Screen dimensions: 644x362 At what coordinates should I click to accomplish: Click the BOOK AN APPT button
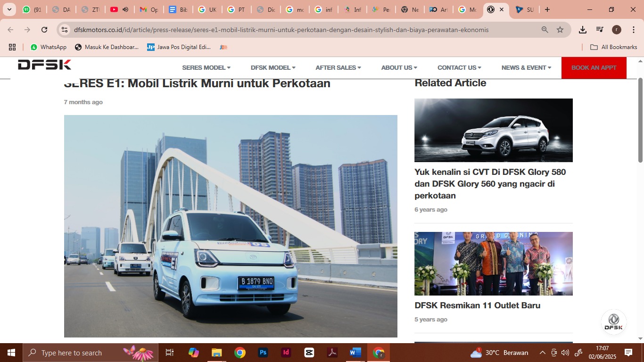594,67
